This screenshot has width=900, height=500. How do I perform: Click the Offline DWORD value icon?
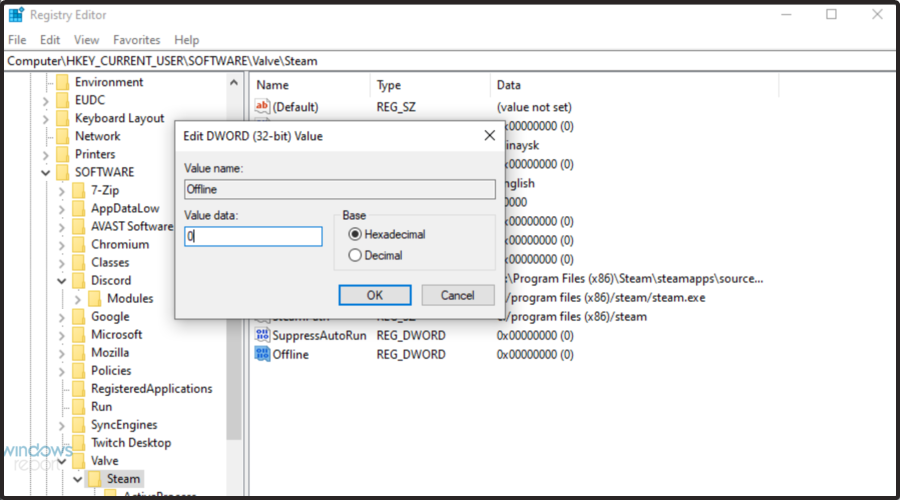point(262,354)
